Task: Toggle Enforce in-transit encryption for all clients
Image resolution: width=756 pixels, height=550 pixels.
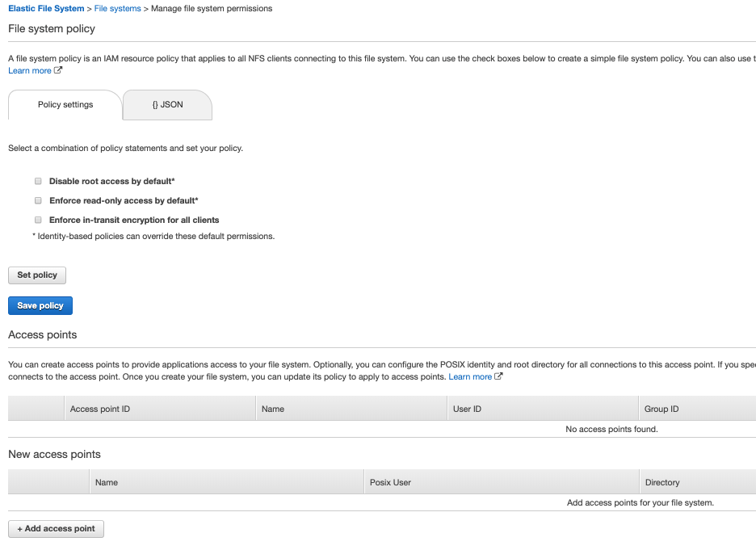Action: pyautogui.click(x=38, y=220)
